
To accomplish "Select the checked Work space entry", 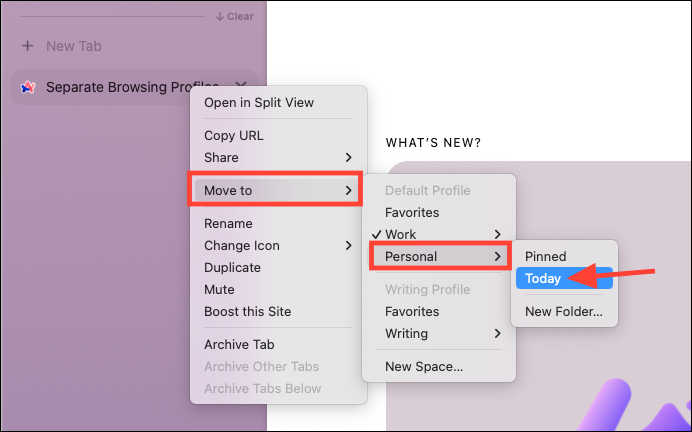I will [439, 234].
